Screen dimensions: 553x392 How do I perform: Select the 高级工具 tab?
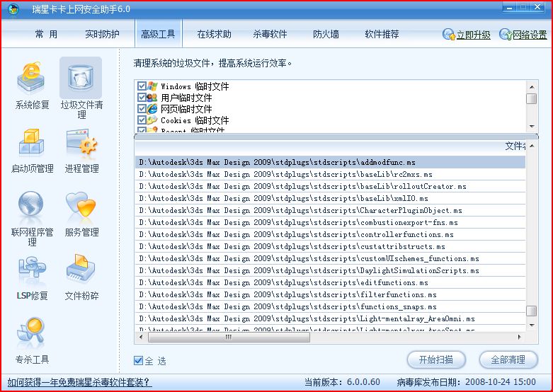pyautogui.click(x=159, y=34)
